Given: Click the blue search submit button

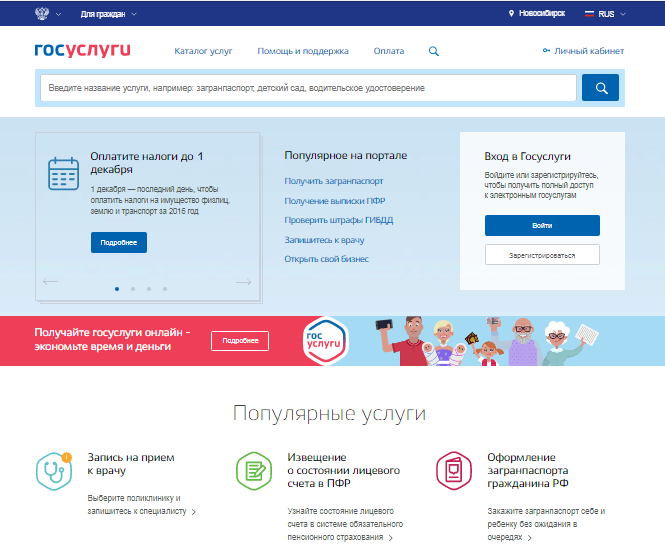Looking at the screenshot, I should pos(600,88).
